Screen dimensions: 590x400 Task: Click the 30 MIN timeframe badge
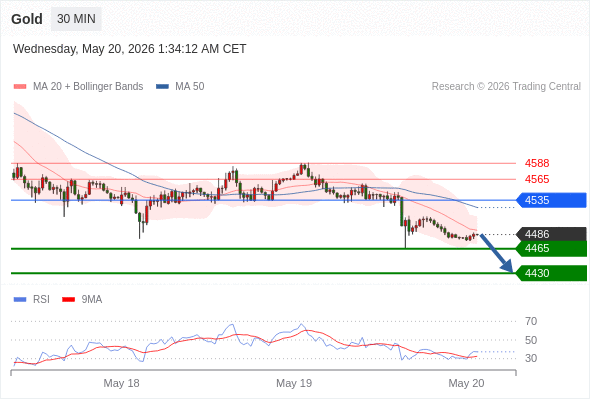click(76, 19)
